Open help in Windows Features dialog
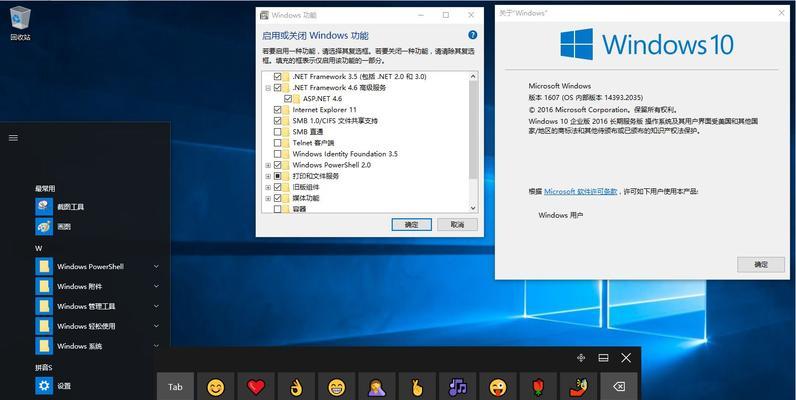 tap(473, 35)
